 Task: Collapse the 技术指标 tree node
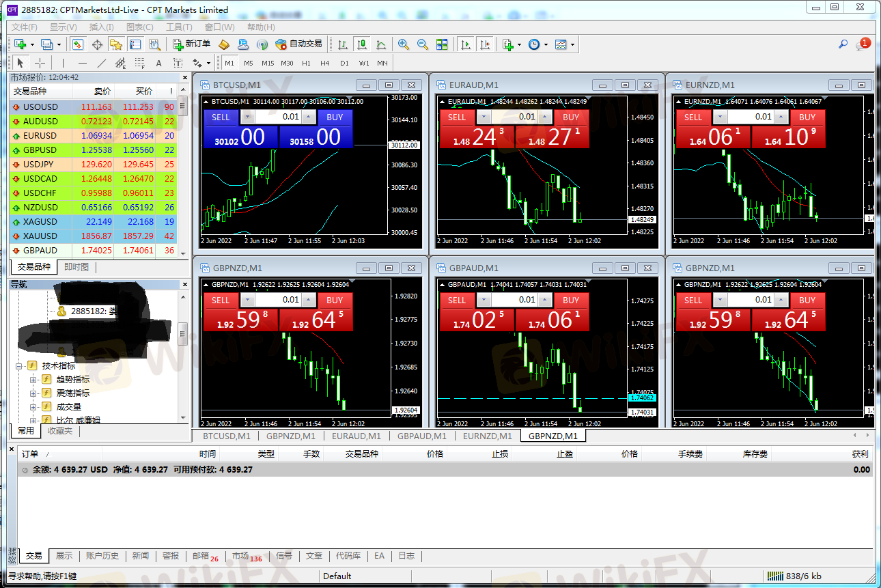coord(20,366)
